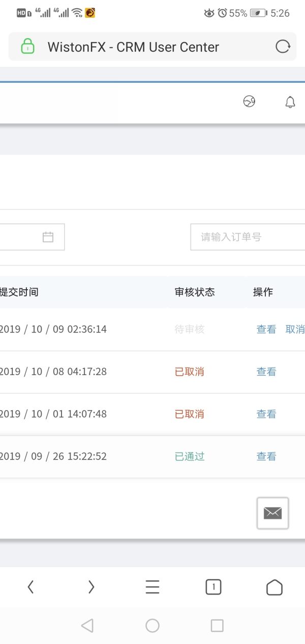View the 2019/10/01 cancelled order
Screen dimensions: 305x644
click(x=266, y=414)
